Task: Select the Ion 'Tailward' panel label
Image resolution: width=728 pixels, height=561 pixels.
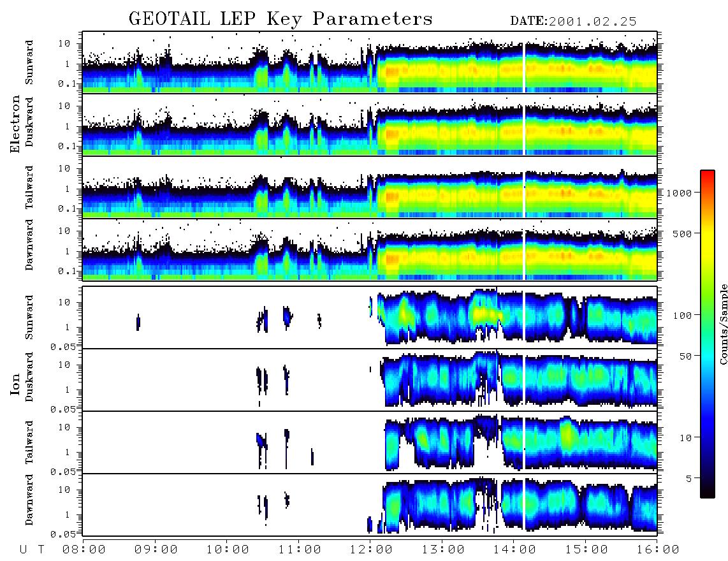Action: [x=29, y=442]
